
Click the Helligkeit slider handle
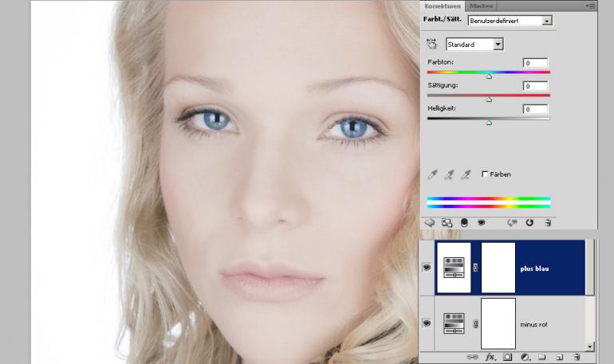(x=489, y=123)
